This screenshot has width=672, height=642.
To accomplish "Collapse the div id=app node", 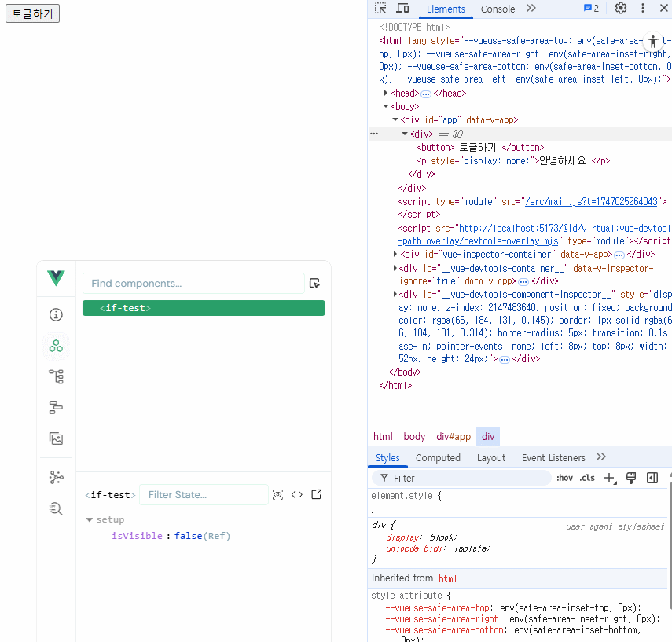I will click(x=395, y=119).
